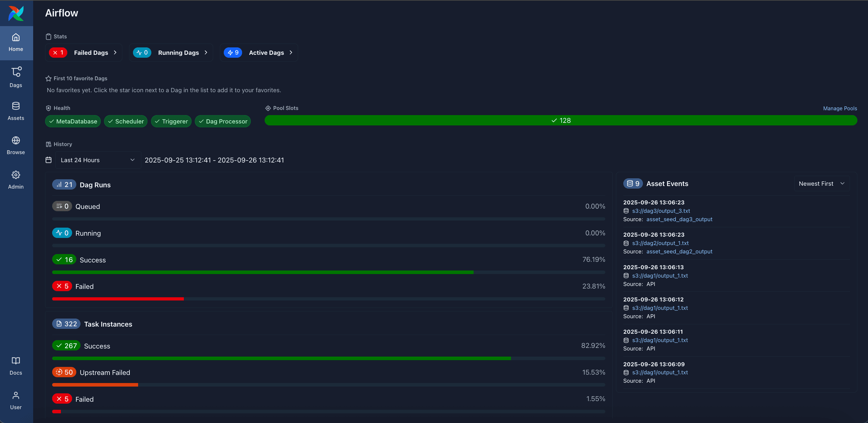Open the Active Dags stat card

[259, 53]
